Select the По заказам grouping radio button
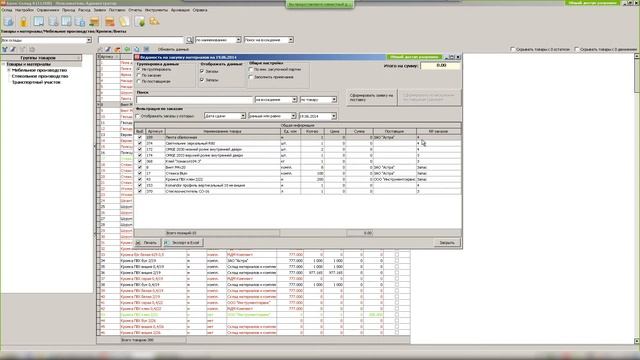 pos(139,76)
